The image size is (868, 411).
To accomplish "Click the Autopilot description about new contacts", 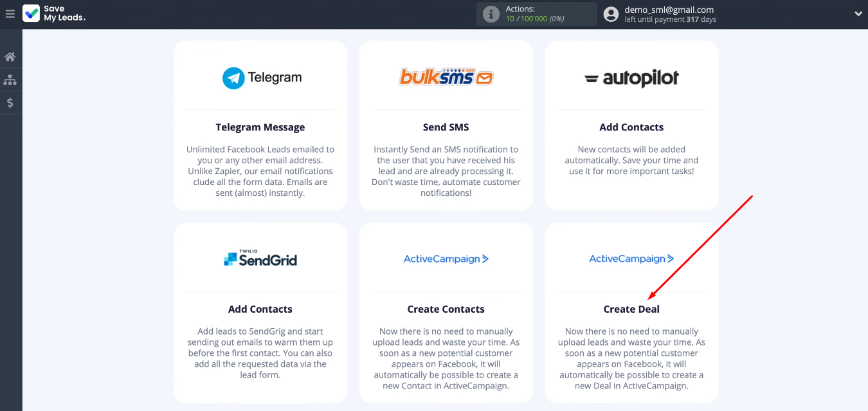I will [x=631, y=160].
